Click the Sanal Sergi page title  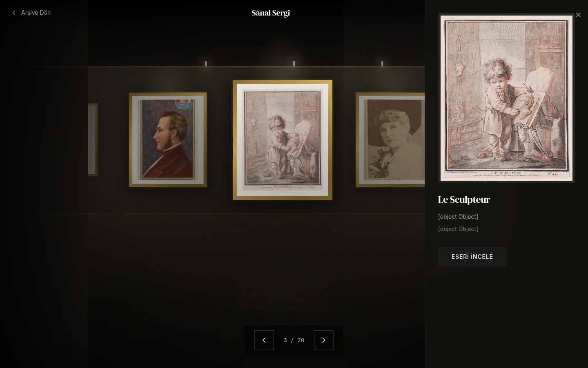271,13
